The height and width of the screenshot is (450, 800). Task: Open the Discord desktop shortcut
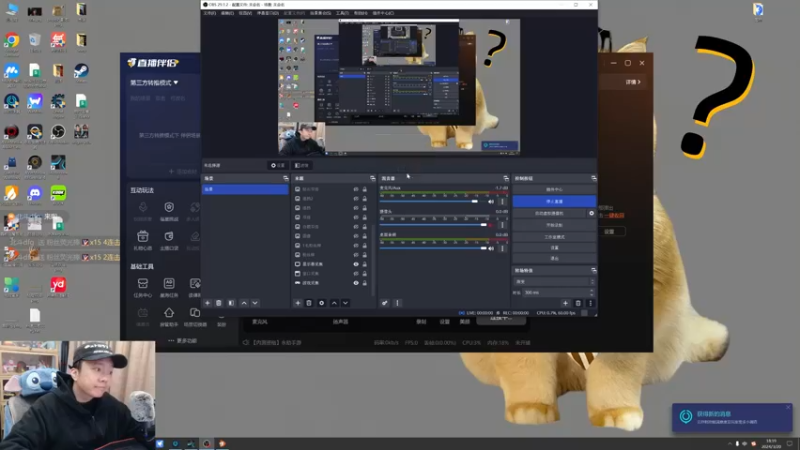click(35, 193)
